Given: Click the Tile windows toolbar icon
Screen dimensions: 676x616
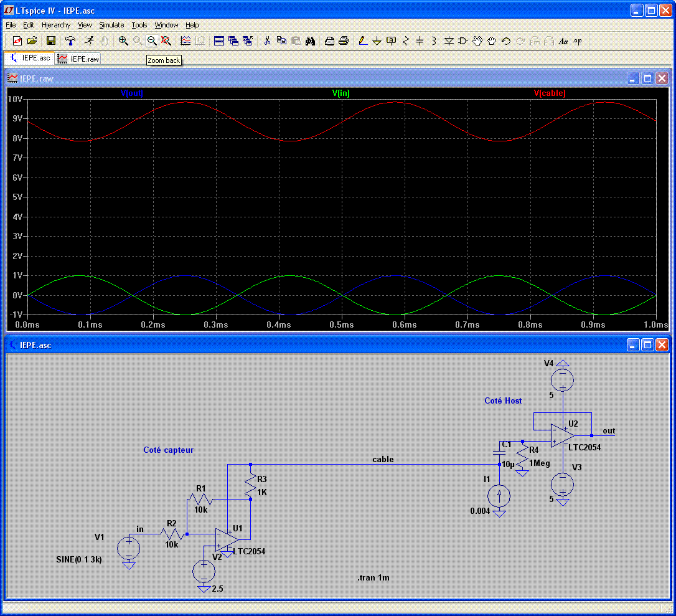Looking at the screenshot, I should tap(219, 41).
